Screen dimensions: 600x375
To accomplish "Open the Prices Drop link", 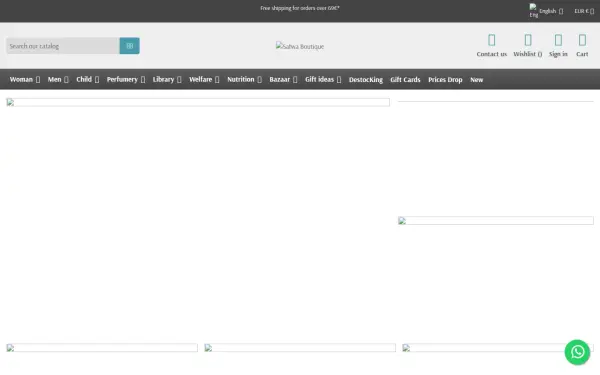I will click(x=445, y=80).
